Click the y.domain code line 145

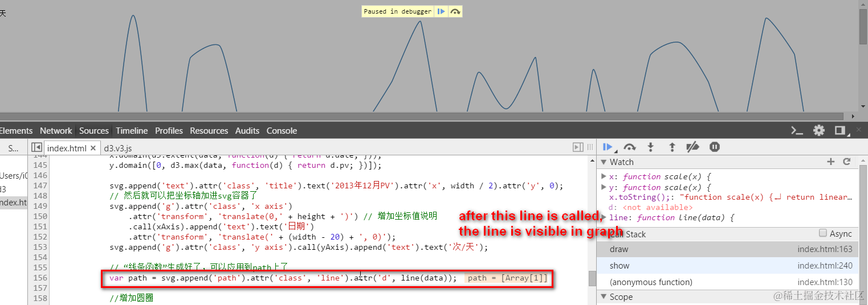tap(246, 165)
